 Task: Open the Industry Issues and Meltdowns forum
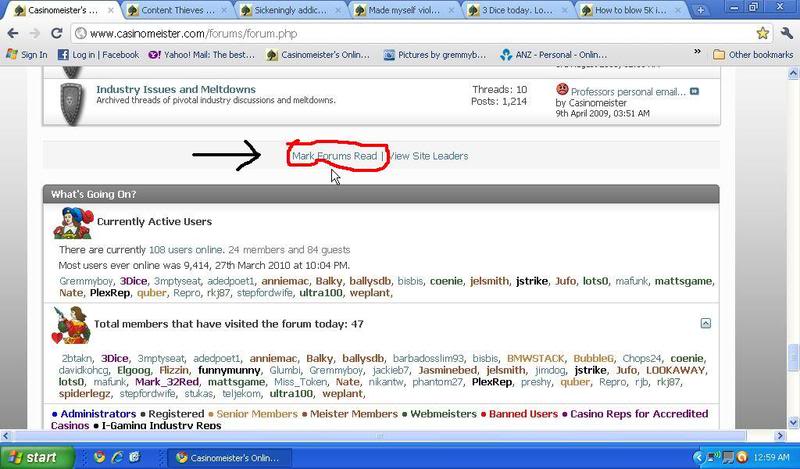pyautogui.click(x=176, y=89)
